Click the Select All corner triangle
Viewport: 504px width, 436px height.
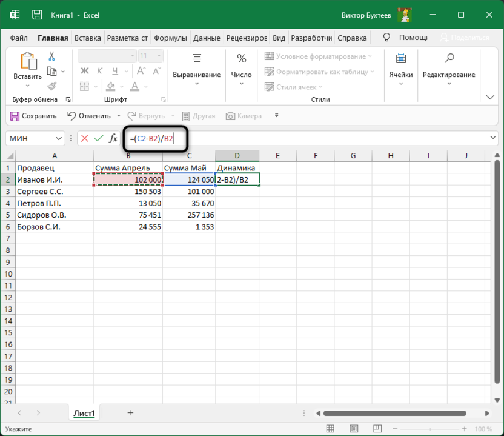coord(10,156)
